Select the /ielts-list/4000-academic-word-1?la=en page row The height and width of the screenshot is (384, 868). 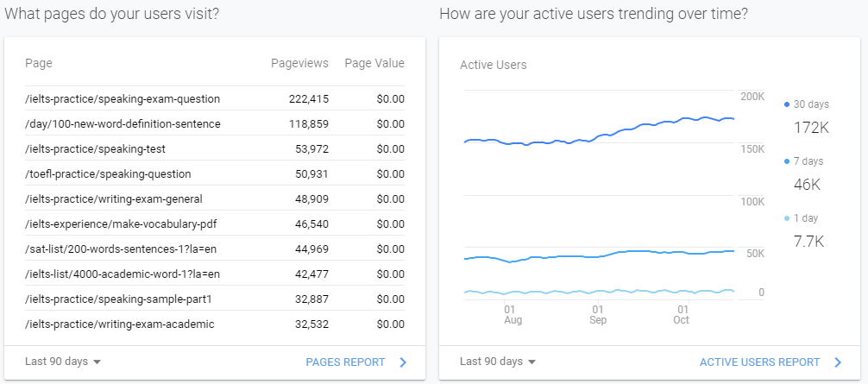pyautogui.click(x=215, y=274)
